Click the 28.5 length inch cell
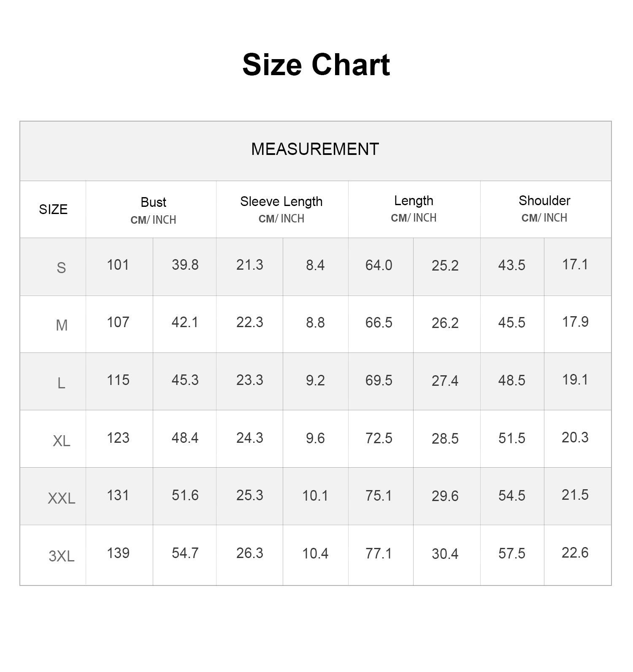The width and height of the screenshot is (633, 672). tap(447, 439)
